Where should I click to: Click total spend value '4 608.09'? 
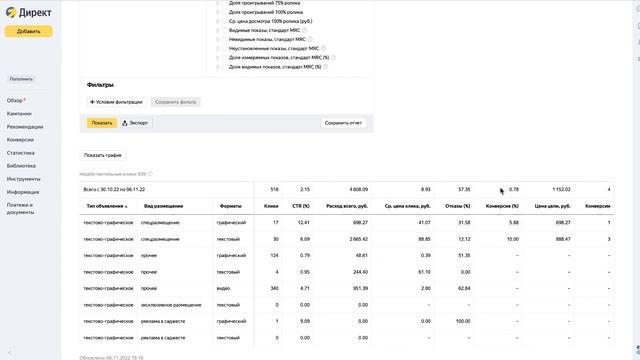click(x=359, y=190)
